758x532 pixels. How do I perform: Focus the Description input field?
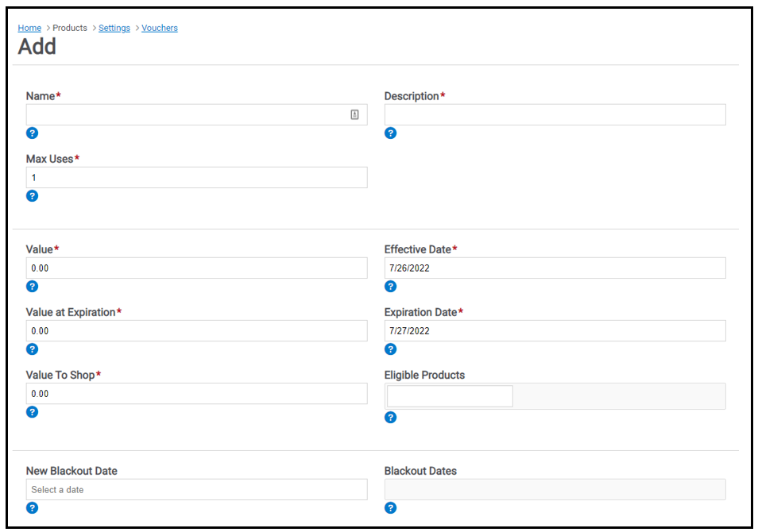pos(555,114)
